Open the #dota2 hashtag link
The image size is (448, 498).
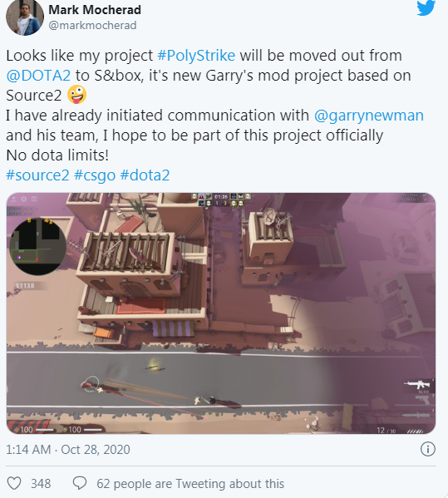click(x=145, y=175)
